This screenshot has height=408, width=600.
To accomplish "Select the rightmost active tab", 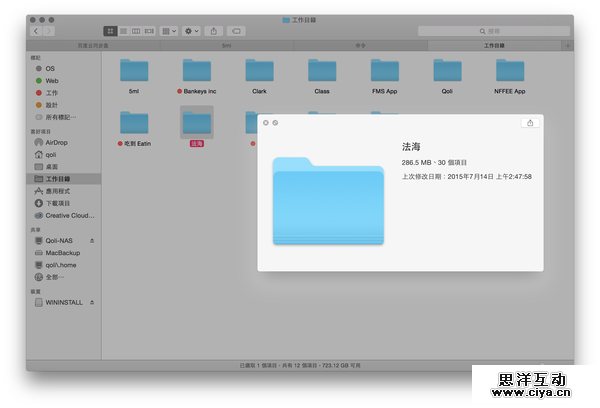I will click(x=494, y=46).
